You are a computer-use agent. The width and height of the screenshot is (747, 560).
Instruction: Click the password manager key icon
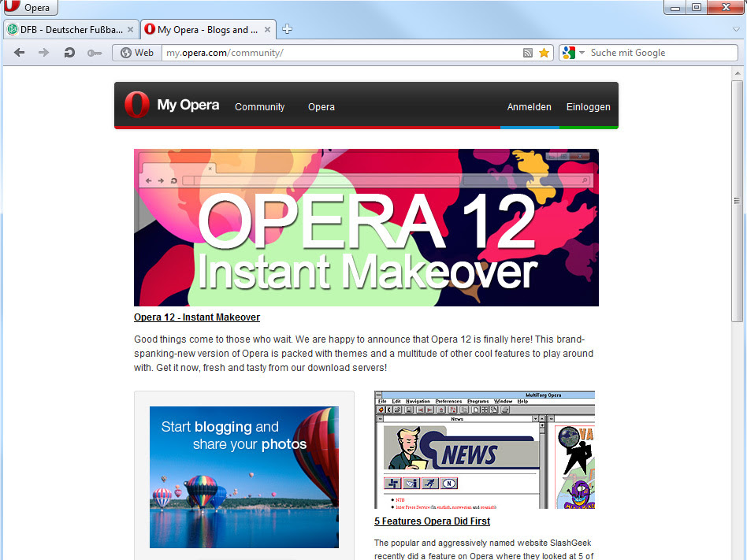pyautogui.click(x=95, y=53)
